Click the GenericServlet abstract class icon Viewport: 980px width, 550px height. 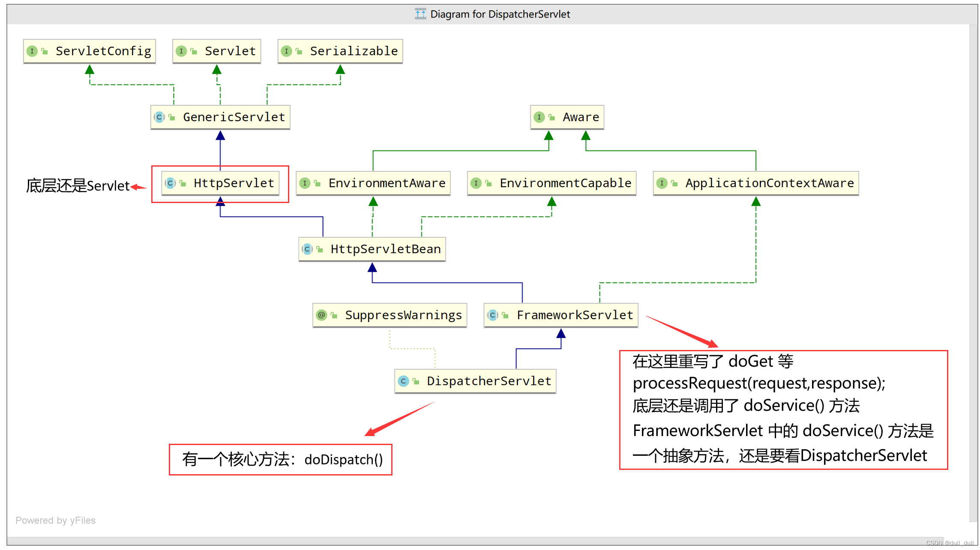coord(159,117)
